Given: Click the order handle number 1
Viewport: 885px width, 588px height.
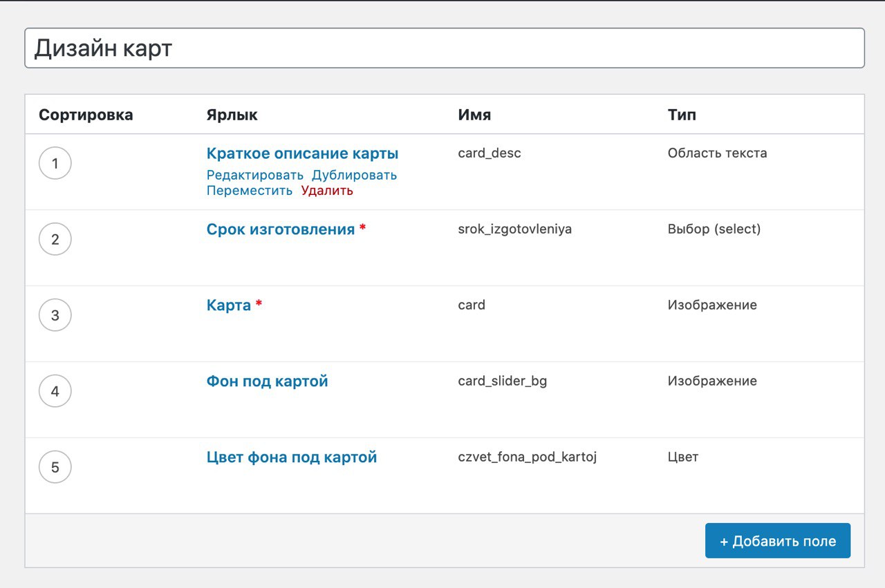Looking at the screenshot, I should pyautogui.click(x=55, y=164).
